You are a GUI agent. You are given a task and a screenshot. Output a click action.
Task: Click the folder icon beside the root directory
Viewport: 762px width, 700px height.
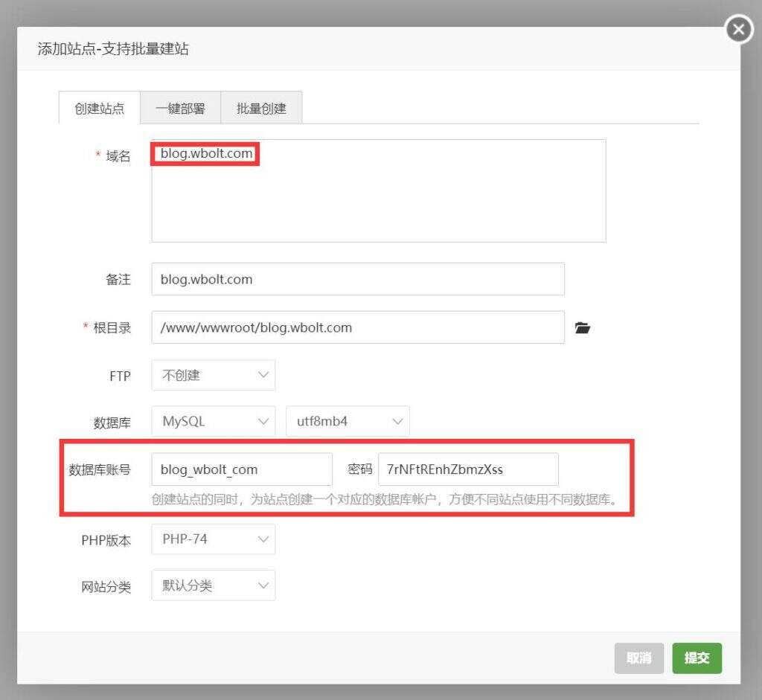[x=583, y=327]
